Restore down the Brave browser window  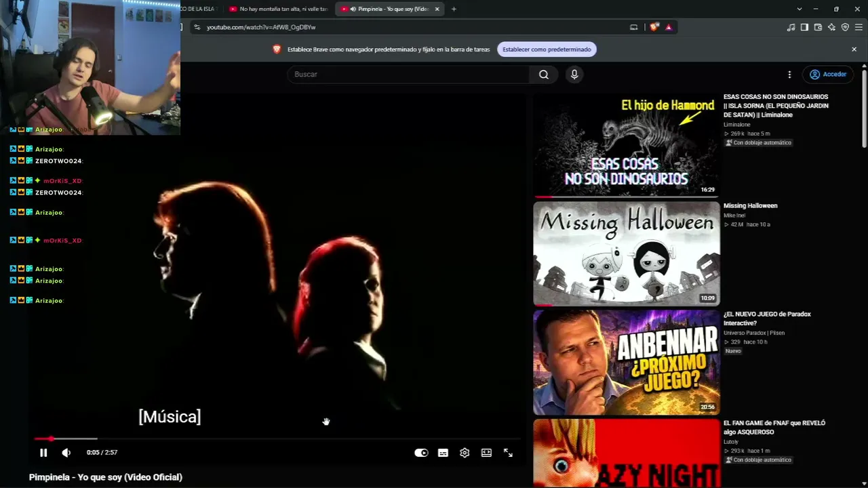tap(836, 9)
